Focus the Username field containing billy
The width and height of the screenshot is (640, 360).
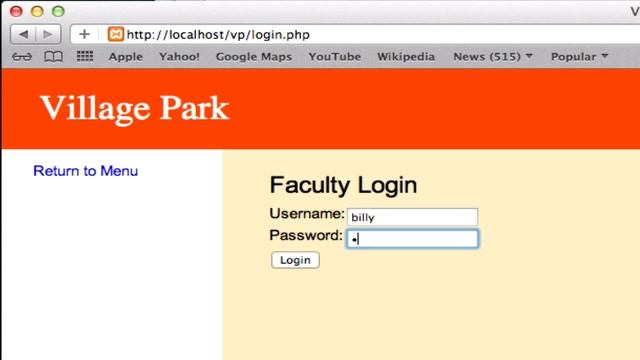(412, 217)
